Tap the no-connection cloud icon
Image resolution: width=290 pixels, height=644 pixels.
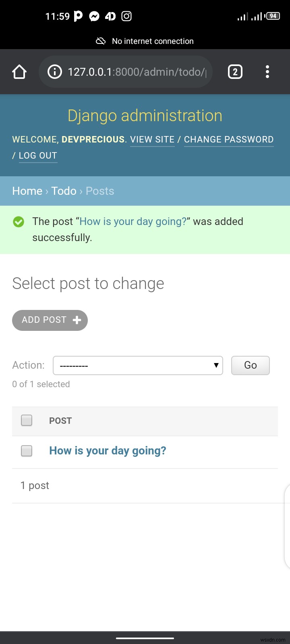pos(101,41)
